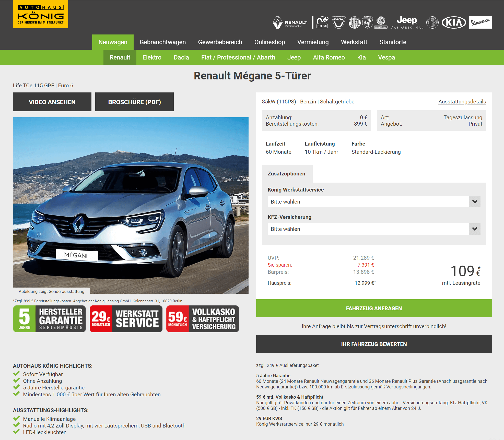Open the Standorte menu item
504x440 pixels.
point(393,42)
